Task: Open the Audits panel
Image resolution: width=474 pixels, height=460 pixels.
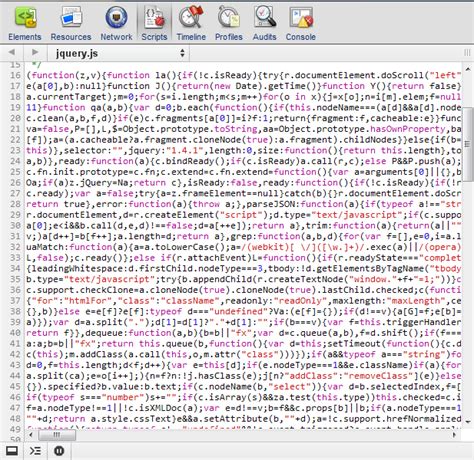Action: [x=264, y=23]
